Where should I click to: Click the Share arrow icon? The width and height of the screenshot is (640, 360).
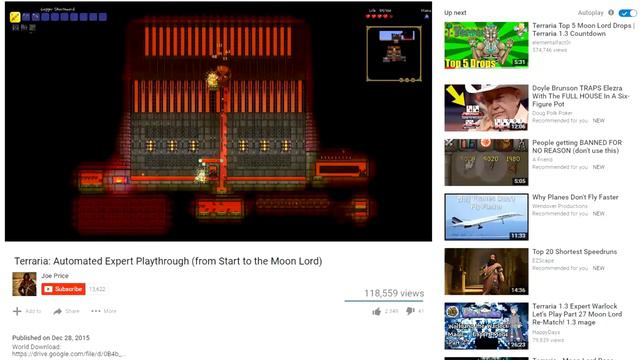click(x=58, y=311)
